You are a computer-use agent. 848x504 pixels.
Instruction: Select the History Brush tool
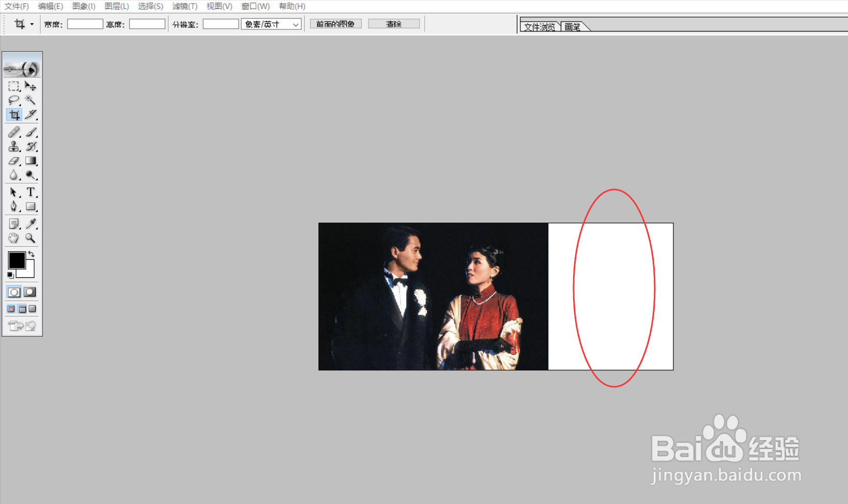31,147
